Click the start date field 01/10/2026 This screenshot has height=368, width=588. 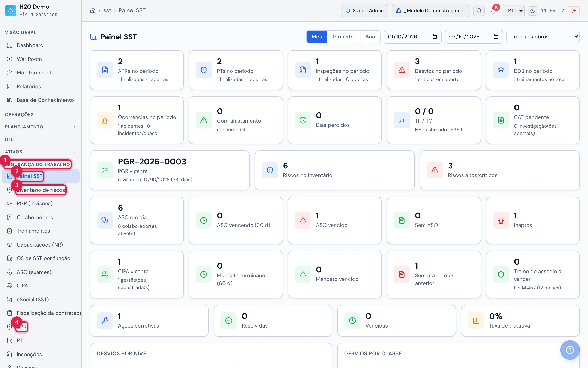(x=413, y=37)
